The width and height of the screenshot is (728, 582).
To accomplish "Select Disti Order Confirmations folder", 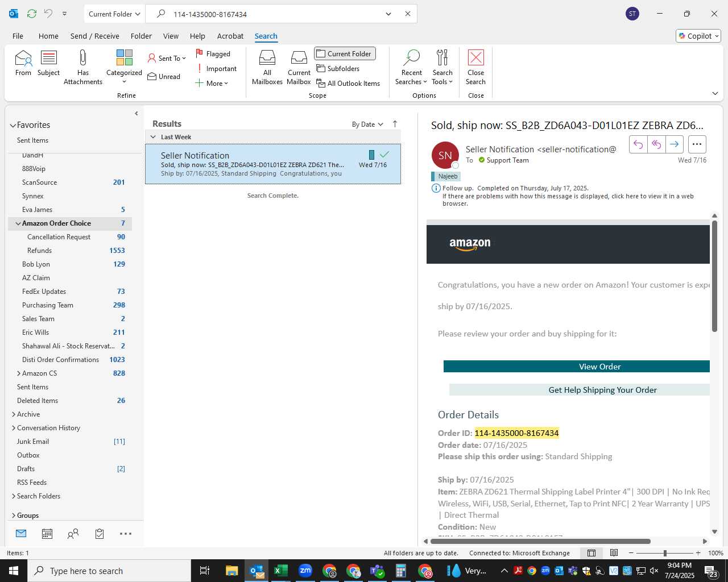I will pos(70,360).
